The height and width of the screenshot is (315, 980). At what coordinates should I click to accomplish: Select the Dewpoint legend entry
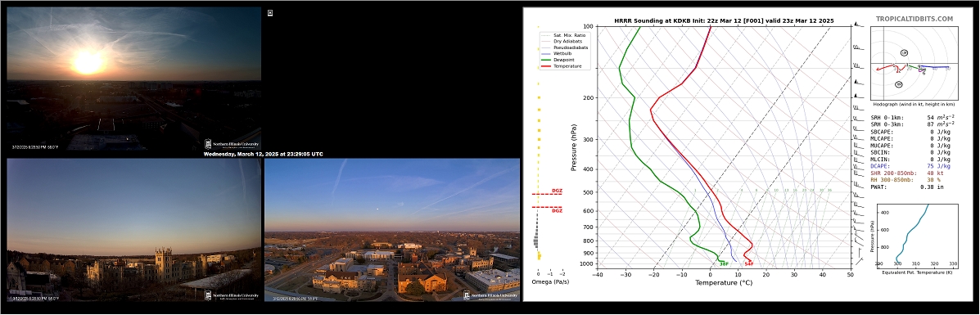[558, 60]
